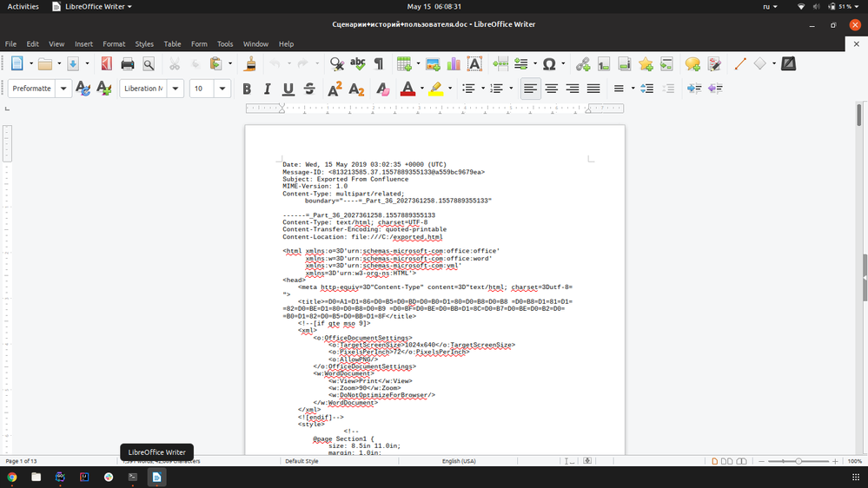Insert a text box icon
868x488 pixels.
point(474,64)
